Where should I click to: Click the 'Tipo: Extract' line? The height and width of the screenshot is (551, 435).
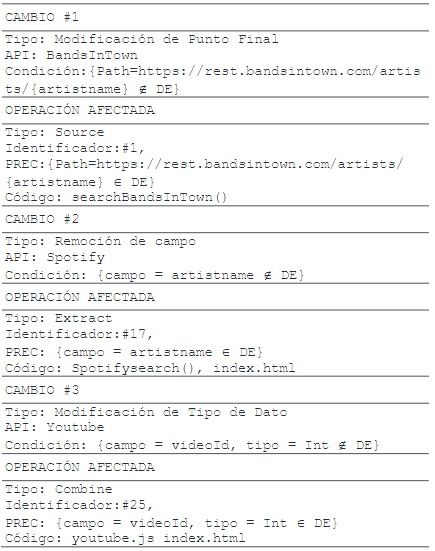[59, 318]
